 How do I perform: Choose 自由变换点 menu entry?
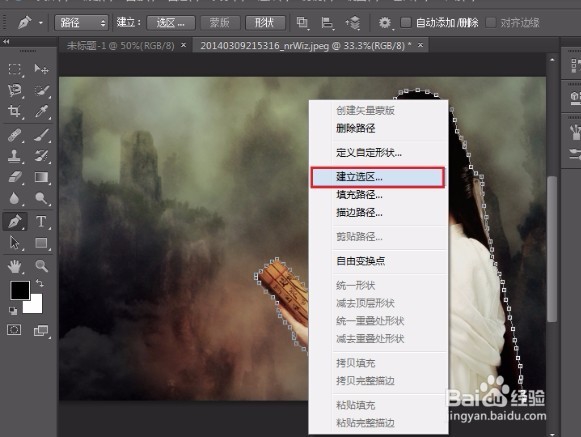tap(378, 261)
